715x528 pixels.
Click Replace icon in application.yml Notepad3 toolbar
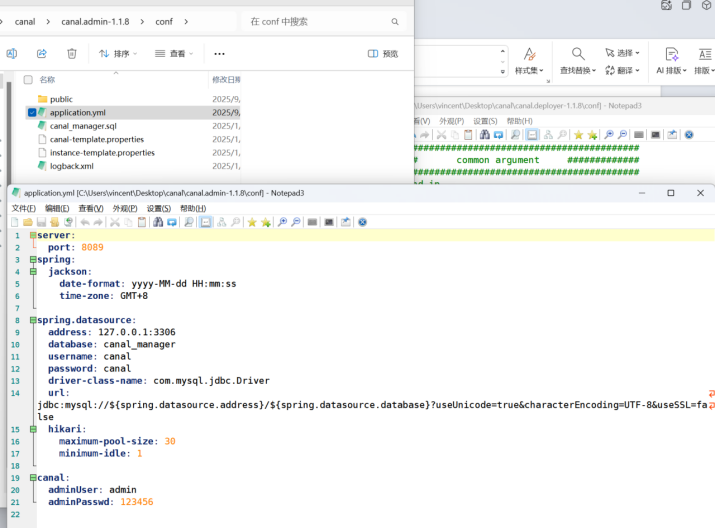point(172,222)
